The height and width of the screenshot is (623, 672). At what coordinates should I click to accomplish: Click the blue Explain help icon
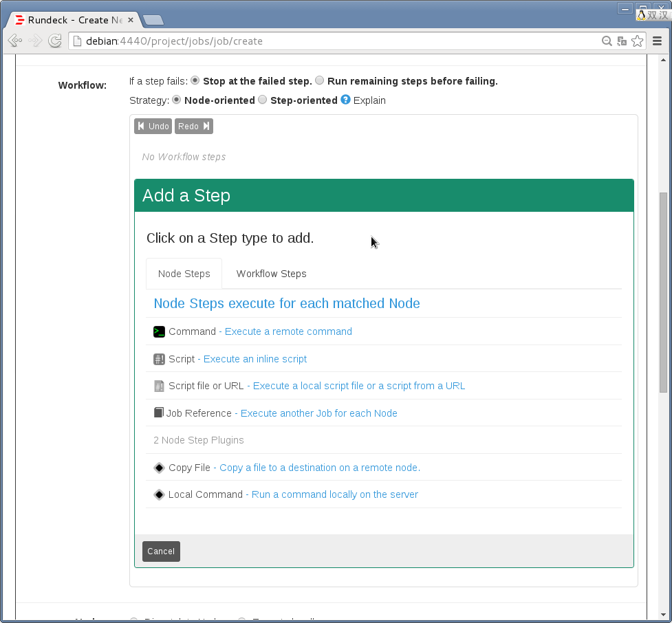click(345, 100)
